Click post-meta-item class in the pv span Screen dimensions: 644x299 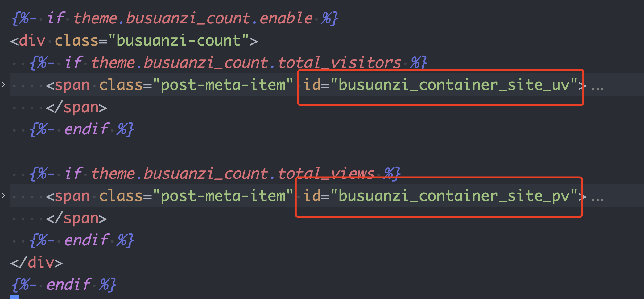(x=223, y=196)
